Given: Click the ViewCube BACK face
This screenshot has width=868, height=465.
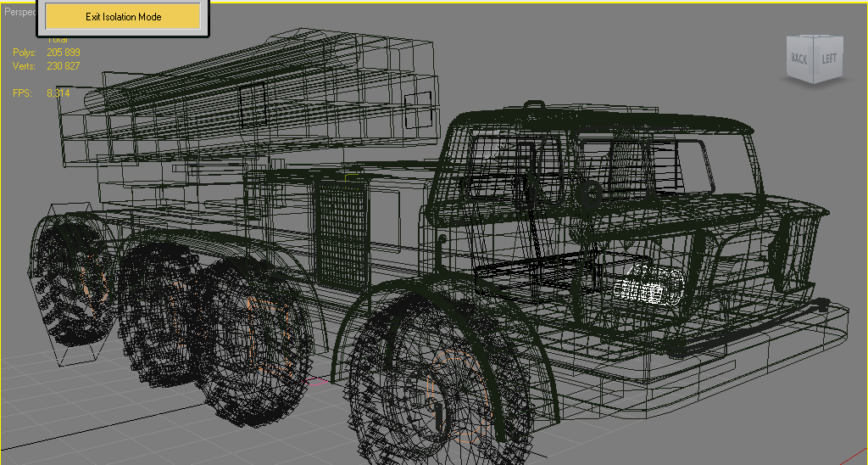Looking at the screenshot, I should [x=799, y=59].
